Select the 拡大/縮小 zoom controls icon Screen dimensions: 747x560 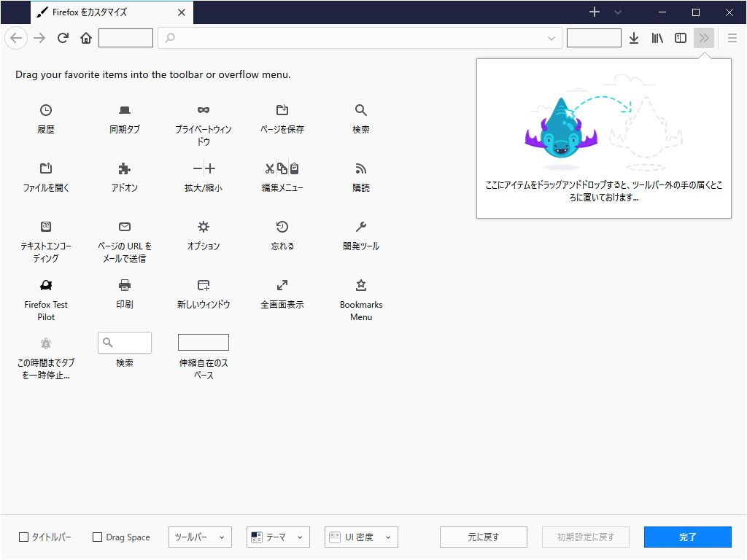click(204, 168)
